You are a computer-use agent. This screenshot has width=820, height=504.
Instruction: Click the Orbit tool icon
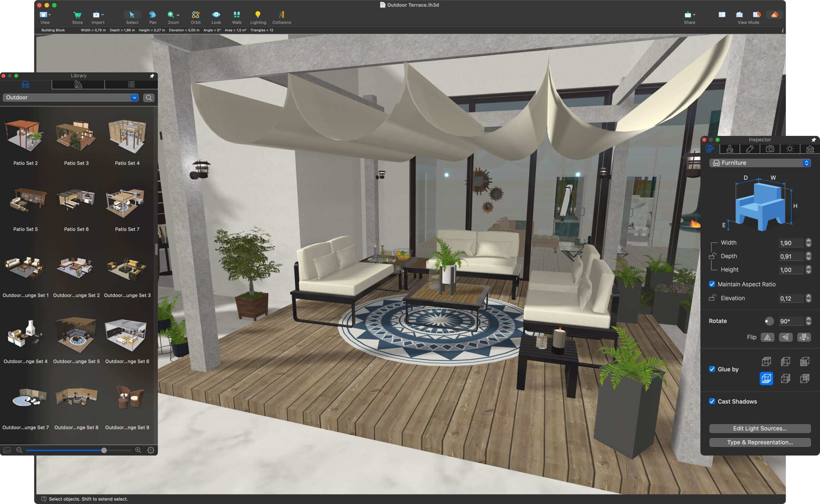(x=196, y=13)
